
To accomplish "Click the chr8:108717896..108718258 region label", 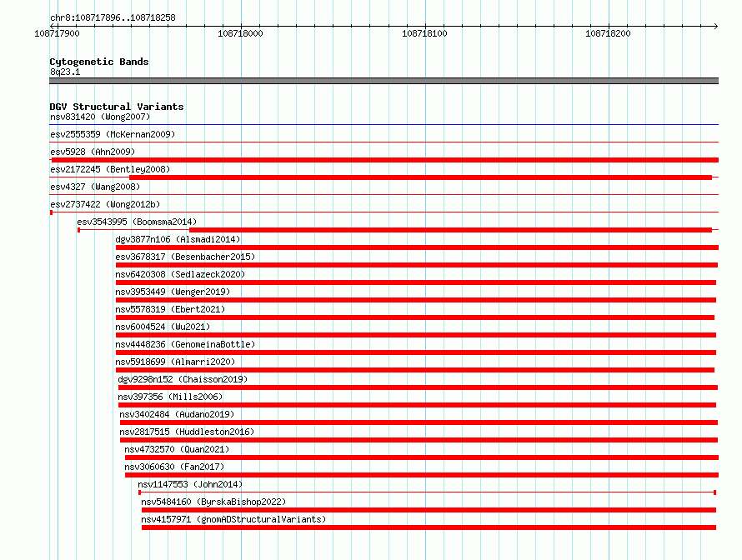I will click(113, 17).
